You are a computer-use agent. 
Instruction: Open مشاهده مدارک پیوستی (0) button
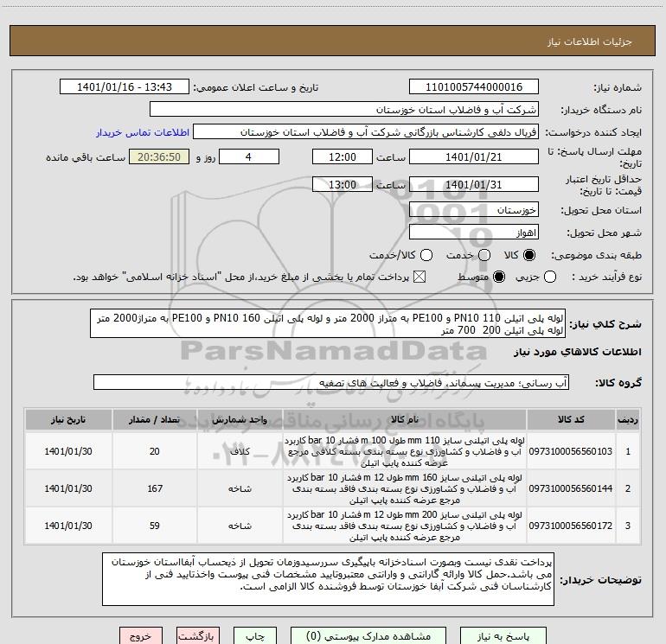[368, 636]
